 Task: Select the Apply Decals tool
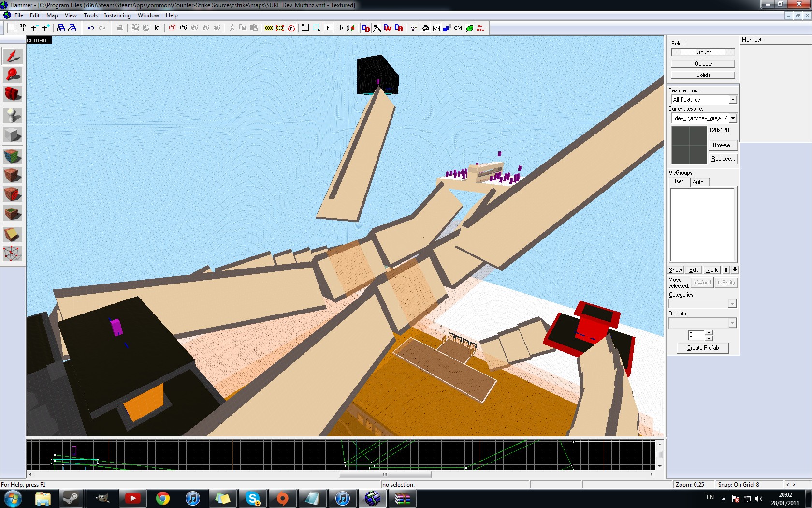tap(13, 194)
